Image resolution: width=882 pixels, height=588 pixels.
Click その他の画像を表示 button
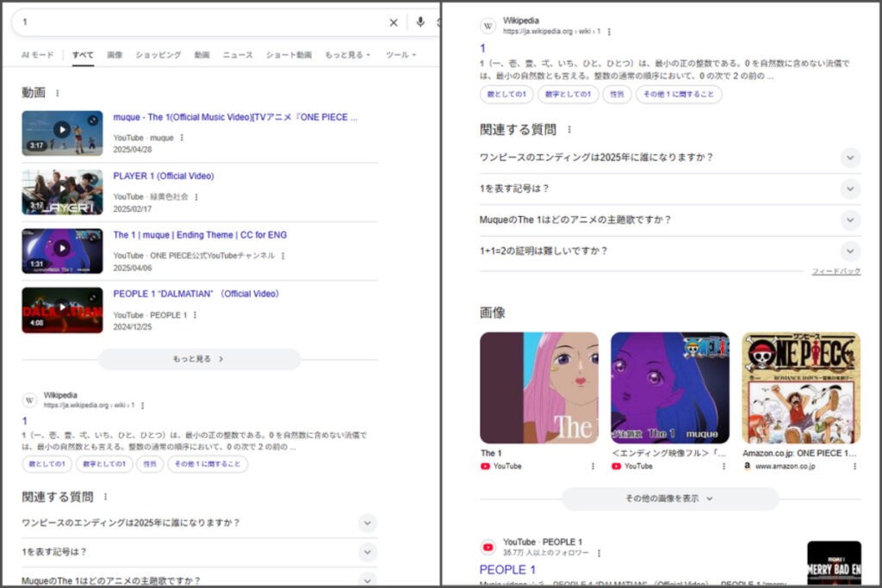coord(669,498)
